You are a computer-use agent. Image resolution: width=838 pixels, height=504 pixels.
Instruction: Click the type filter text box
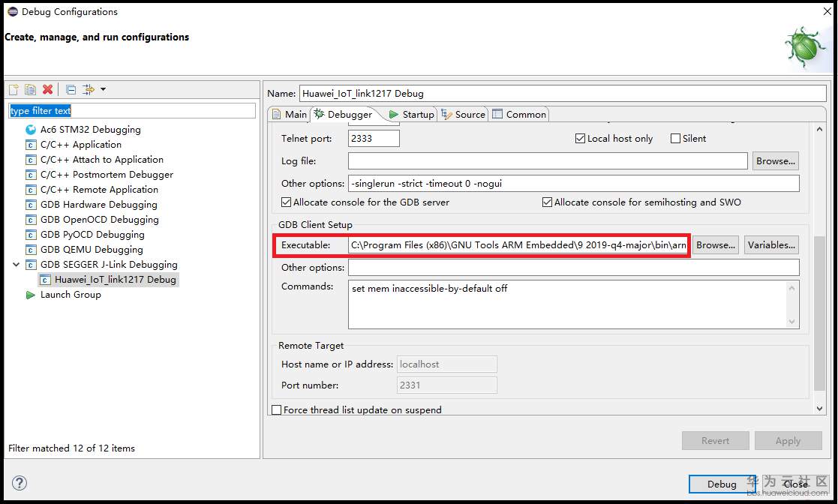(x=132, y=111)
